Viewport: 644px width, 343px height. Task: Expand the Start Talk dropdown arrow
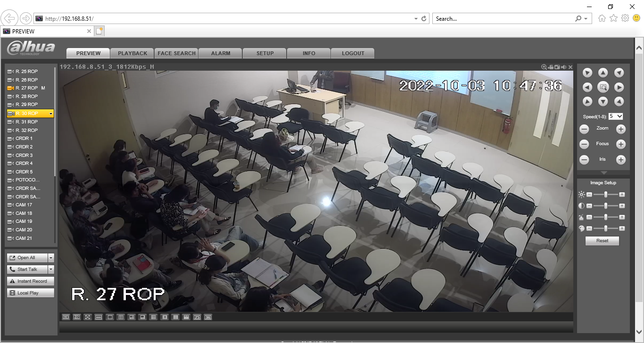(51, 269)
